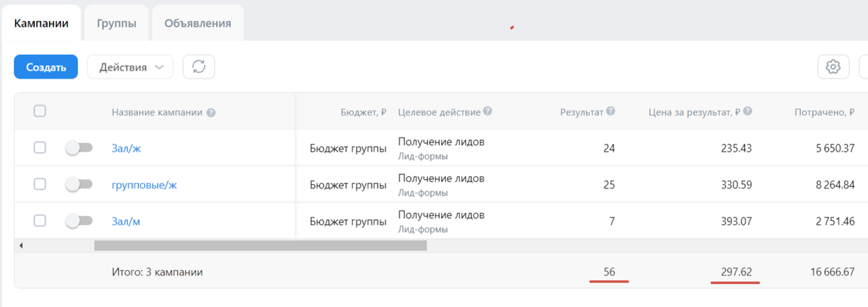Check the box for Зал/ж campaign
This screenshot has width=868, height=307.
(41, 147)
